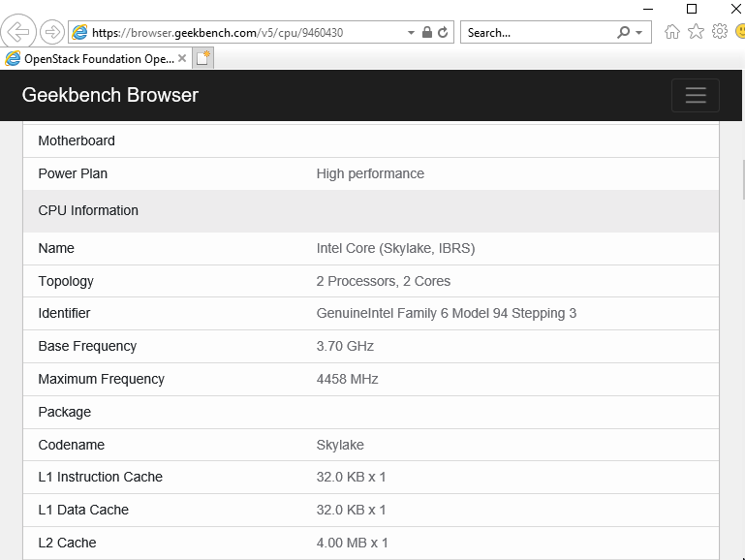Expand the address bar autocomplete dropdown

point(412,32)
